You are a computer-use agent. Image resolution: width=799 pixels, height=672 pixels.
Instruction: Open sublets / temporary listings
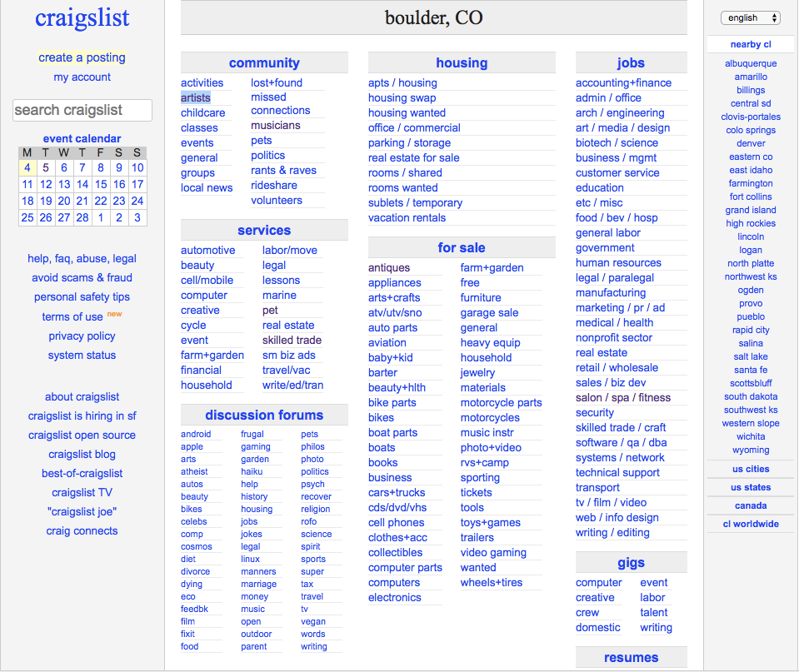tap(415, 203)
